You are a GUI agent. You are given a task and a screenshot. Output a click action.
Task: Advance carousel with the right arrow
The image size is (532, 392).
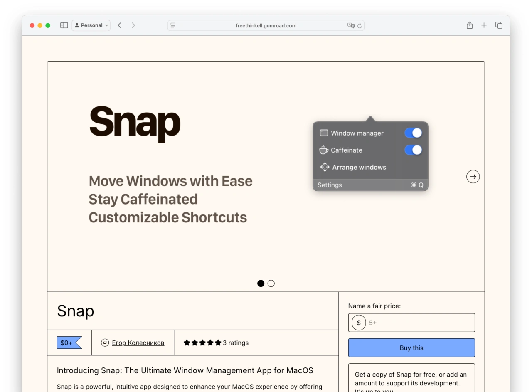[x=473, y=177]
